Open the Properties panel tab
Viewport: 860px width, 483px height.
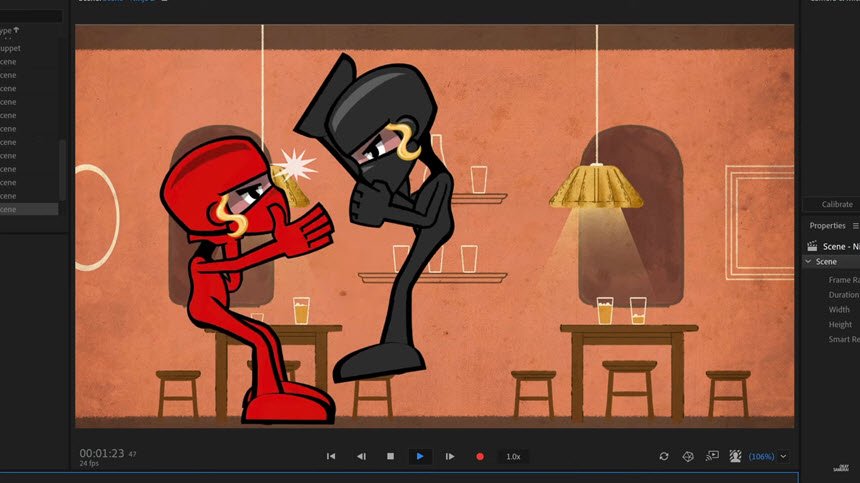[827, 225]
